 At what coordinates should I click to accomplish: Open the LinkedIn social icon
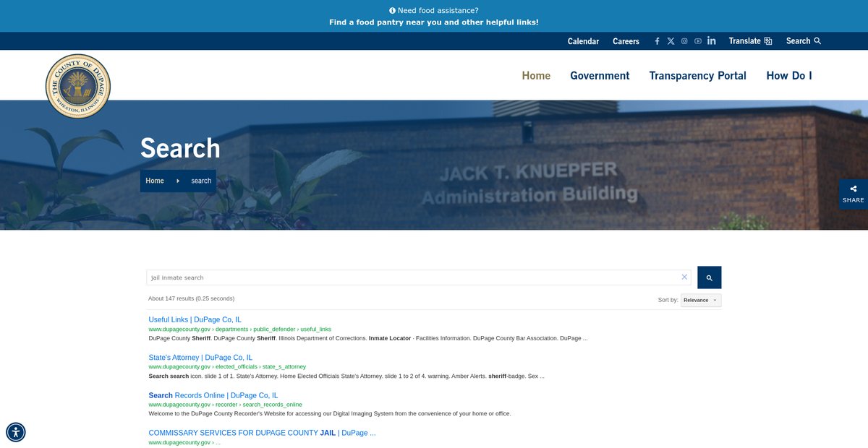tap(712, 41)
